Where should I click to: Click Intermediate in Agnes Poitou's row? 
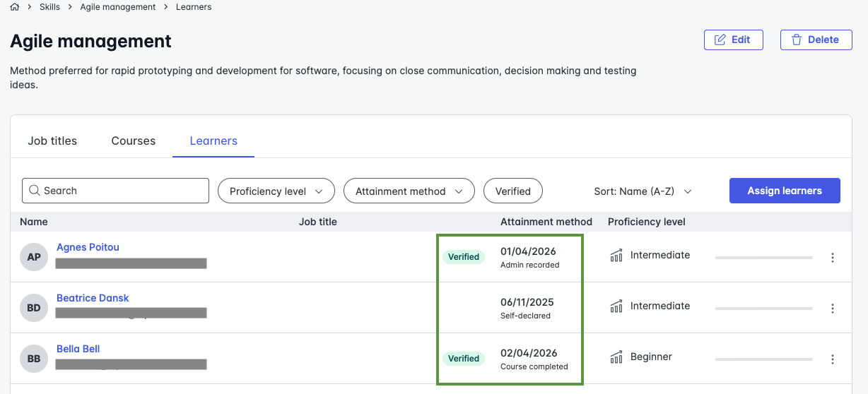660,255
